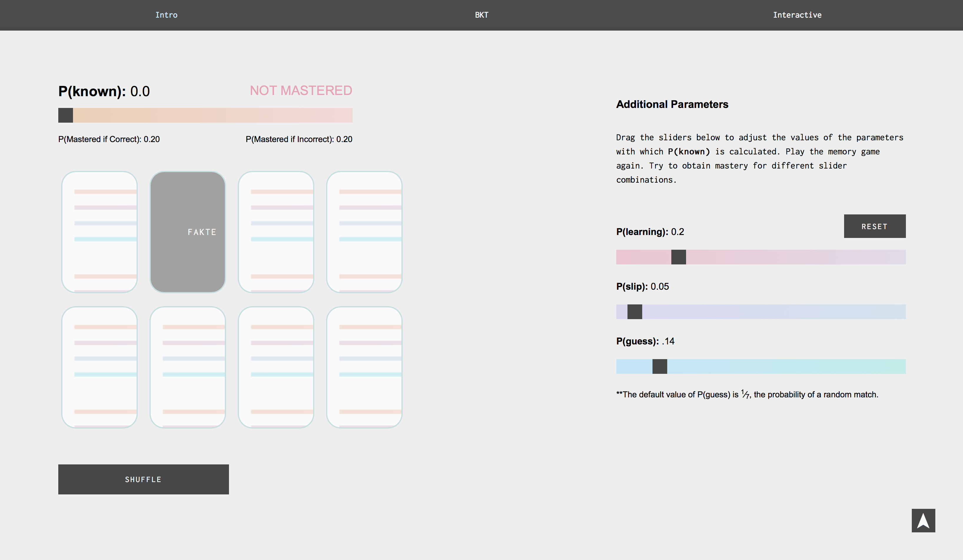Click the RESET button
This screenshot has height=560, width=963.
(874, 226)
